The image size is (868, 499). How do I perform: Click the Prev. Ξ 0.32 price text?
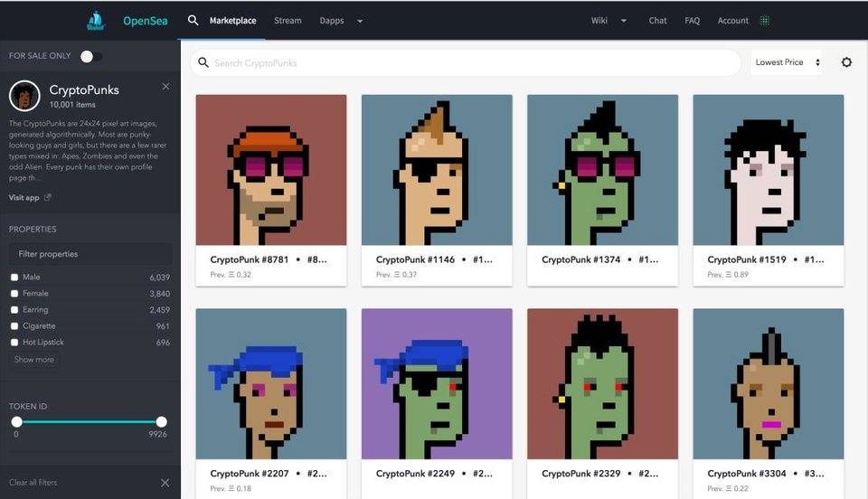[231, 275]
